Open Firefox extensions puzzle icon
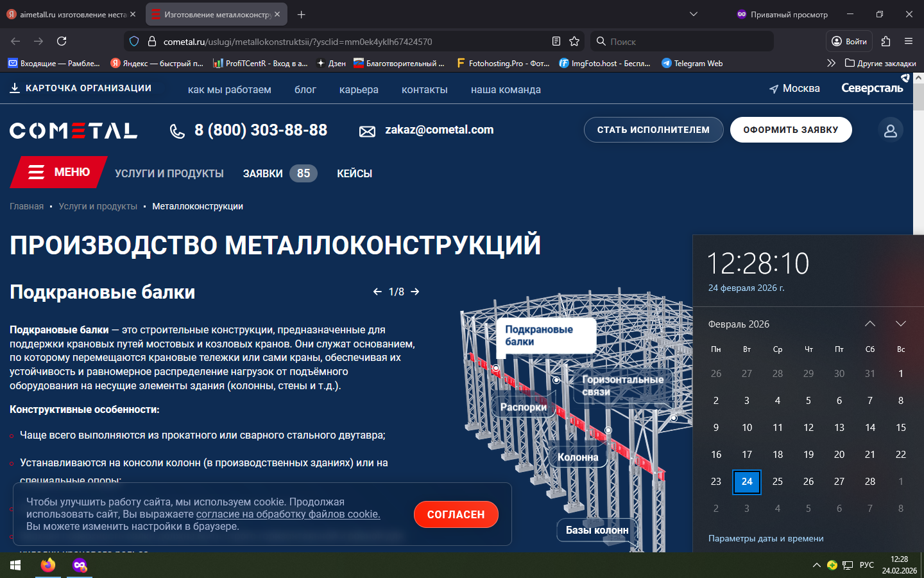Screen dimensions: 924x578 [886, 41]
